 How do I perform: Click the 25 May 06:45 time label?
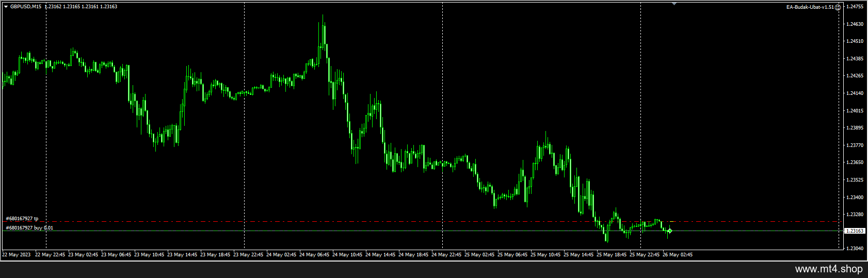pos(512,255)
